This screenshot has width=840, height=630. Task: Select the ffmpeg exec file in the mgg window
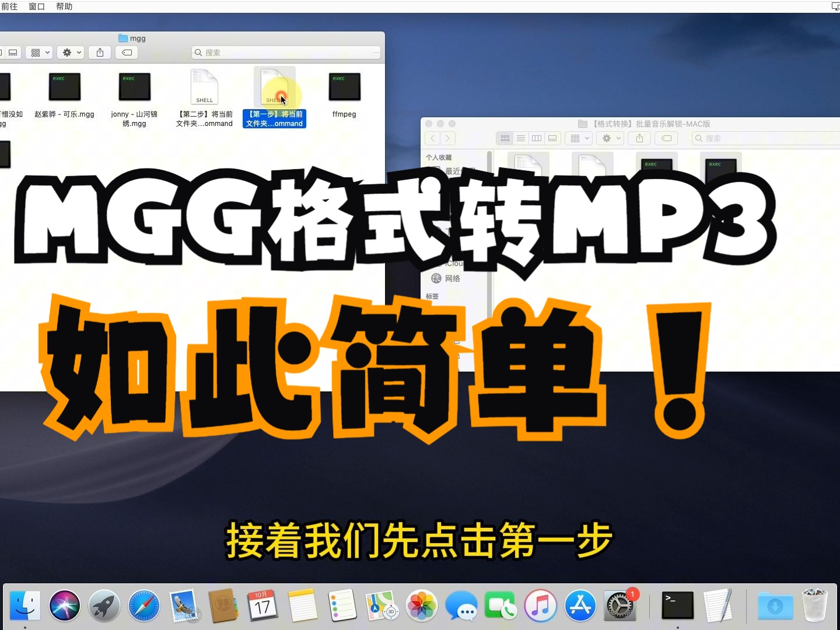(344, 93)
